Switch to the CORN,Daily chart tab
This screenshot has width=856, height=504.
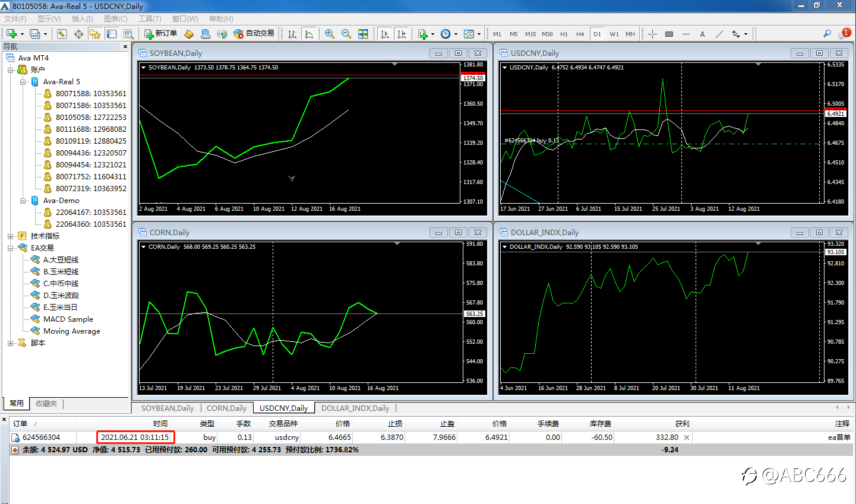(226, 408)
